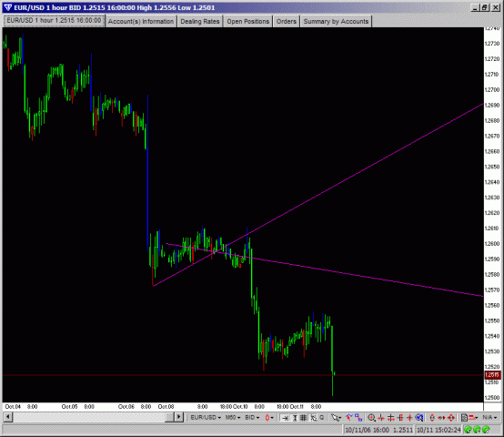This screenshot has width=504, height=437.
Task: Click the first green status circle icon
Action: [468, 430]
